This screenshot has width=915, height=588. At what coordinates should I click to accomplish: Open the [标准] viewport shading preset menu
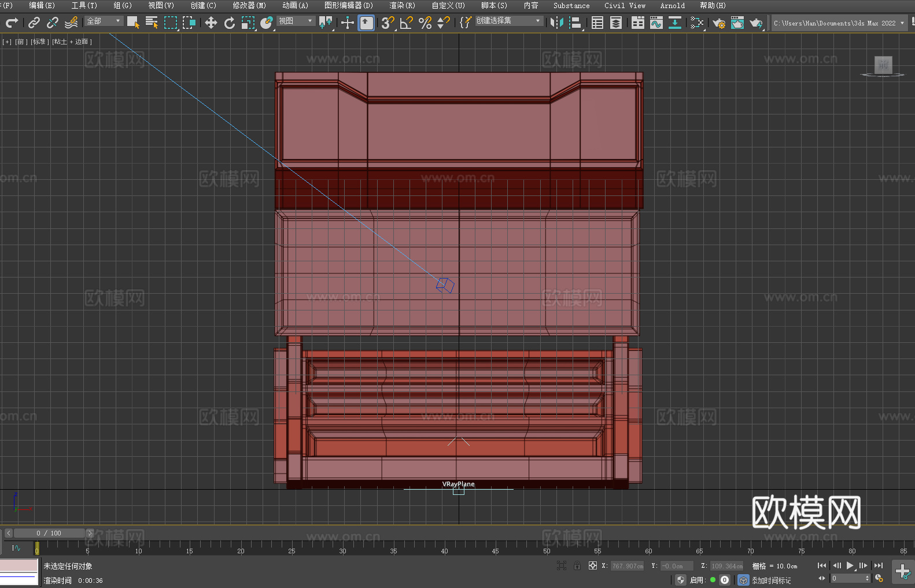point(39,42)
